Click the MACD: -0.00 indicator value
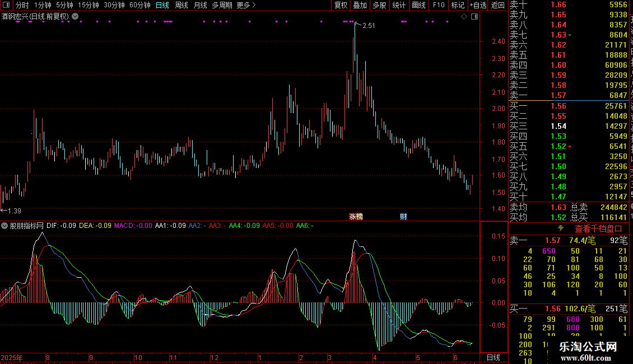This screenshot has width=633, height=364. click(x=133, y=226)
